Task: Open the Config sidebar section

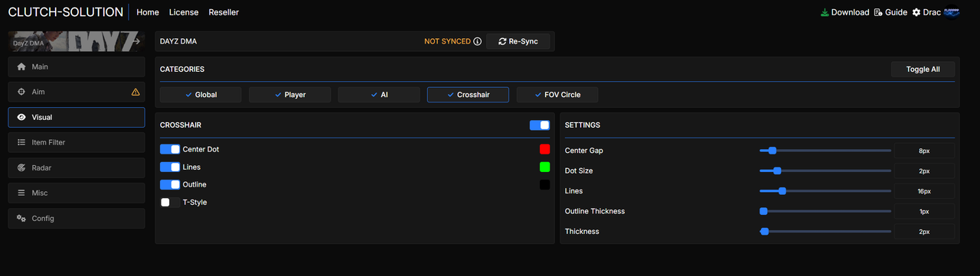Action: coord(77,218)
